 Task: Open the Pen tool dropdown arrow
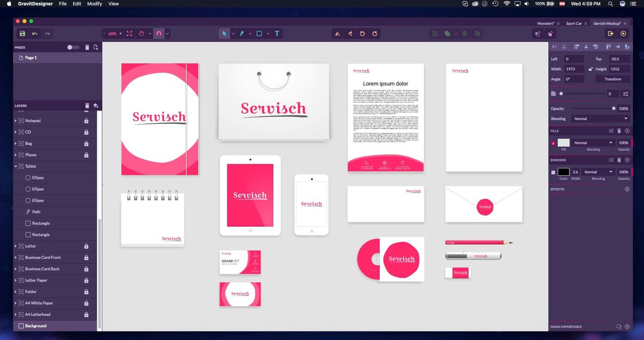(251, 33)
